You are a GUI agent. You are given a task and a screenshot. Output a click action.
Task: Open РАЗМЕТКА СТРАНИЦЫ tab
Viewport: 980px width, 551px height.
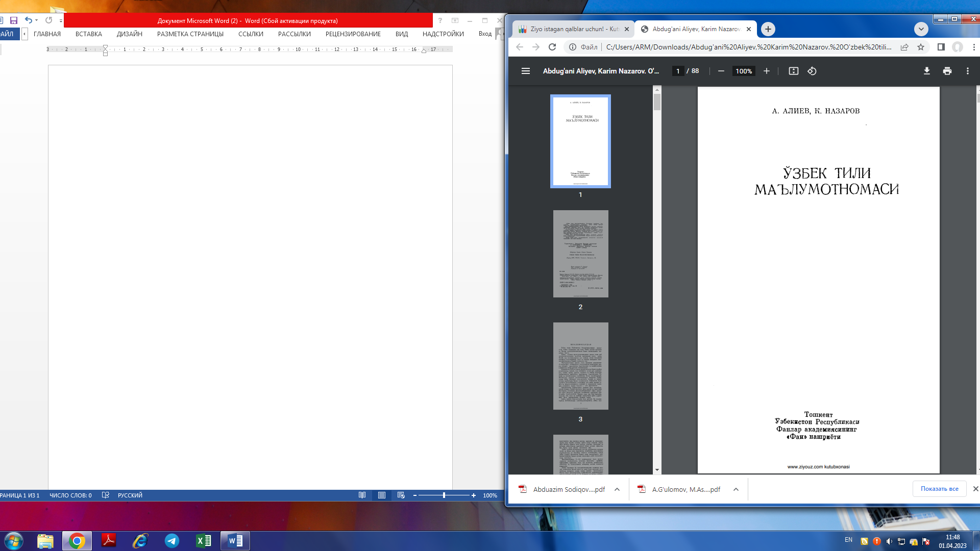pyautogui.click(x=190, y=34)
